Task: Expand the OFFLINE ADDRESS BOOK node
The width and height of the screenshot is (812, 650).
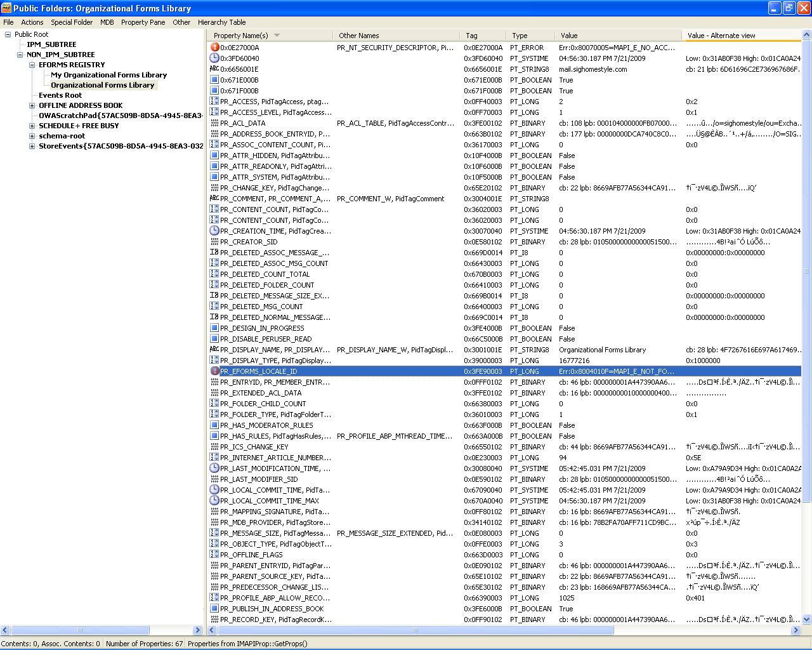Action: click(x=32, y=105)
